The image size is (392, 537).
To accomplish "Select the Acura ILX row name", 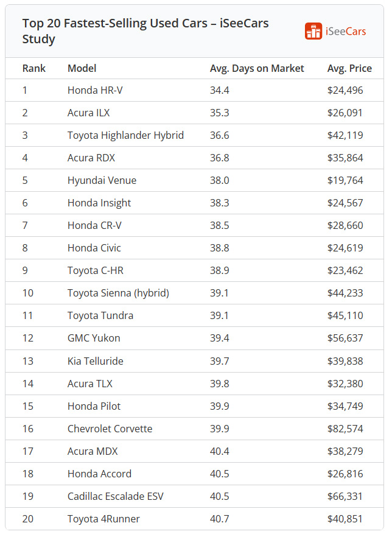I will 89,113.
